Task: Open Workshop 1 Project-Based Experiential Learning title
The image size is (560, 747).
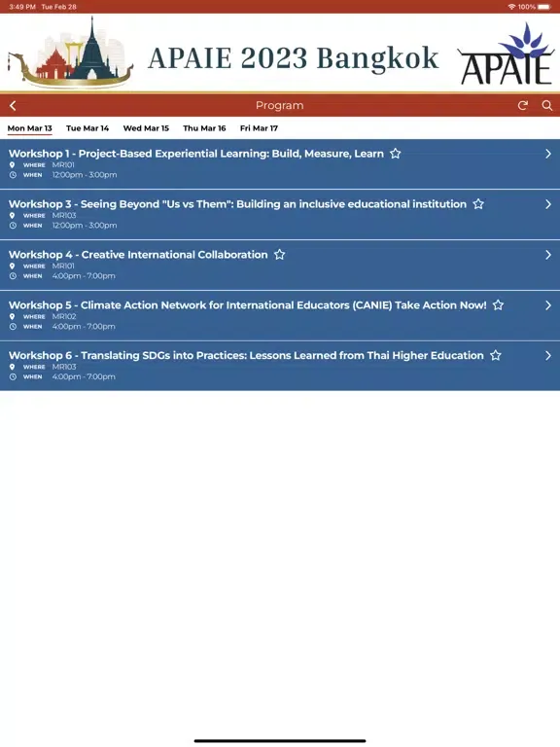Action: click(x=196, y=154)
